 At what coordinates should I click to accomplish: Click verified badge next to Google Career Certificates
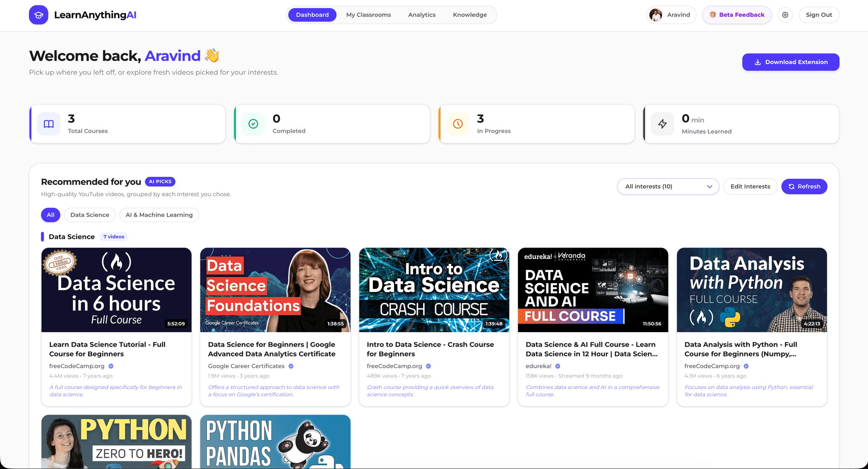click(291, 366)
